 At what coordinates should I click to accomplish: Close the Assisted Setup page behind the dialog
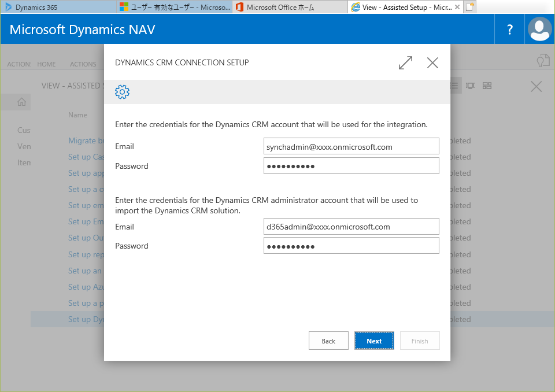(x=536, y=86)
